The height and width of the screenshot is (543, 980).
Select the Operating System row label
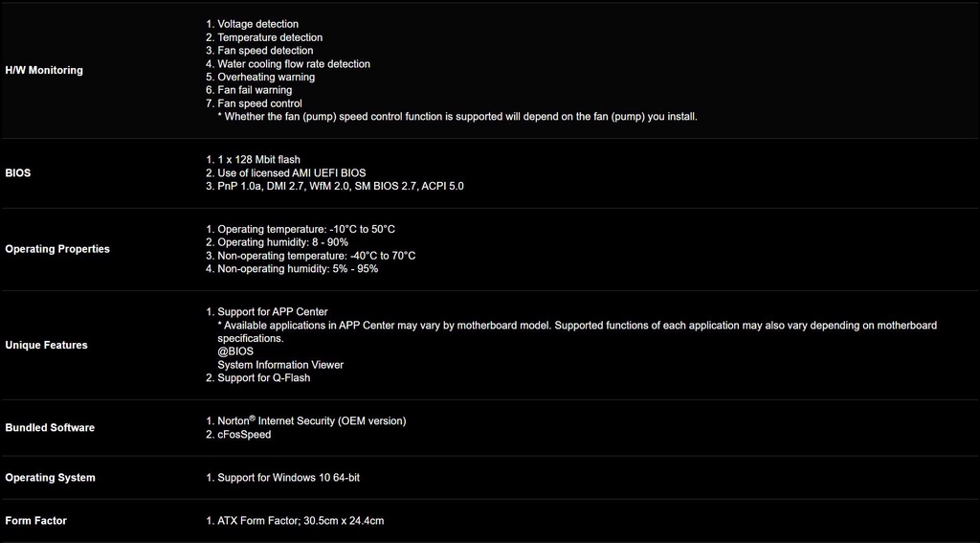pyautogui.click(x=50, y=478)
